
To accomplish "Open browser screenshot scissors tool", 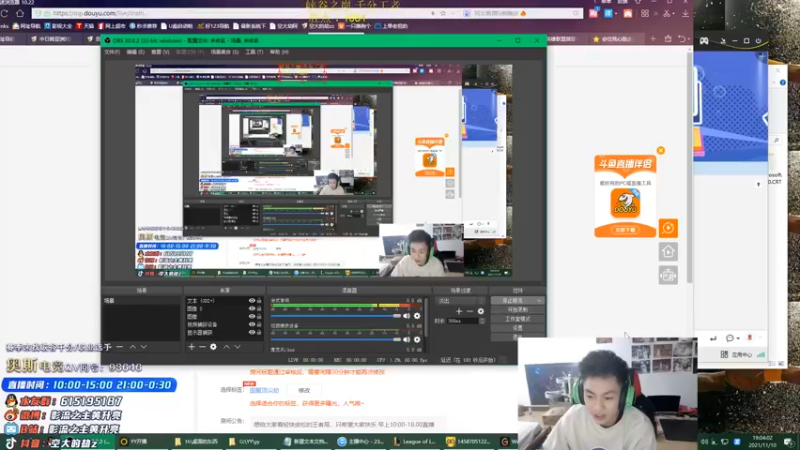I will (666, 13).
